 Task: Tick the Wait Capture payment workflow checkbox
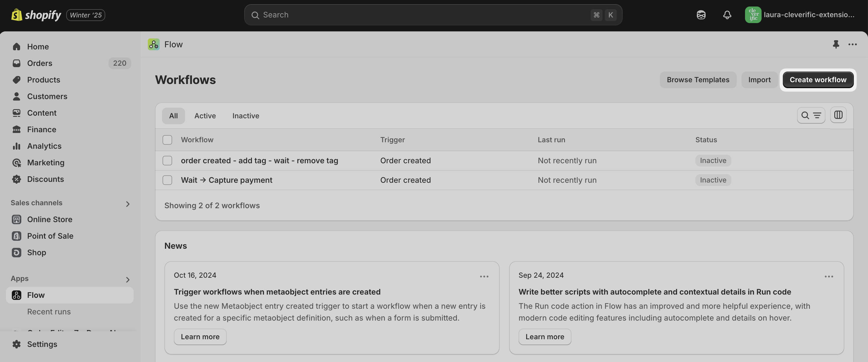167,180
